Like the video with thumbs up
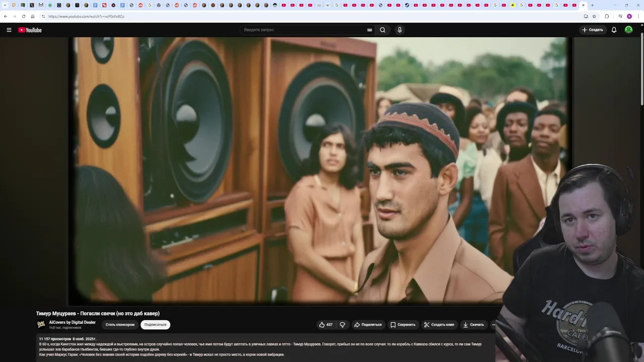 coord(326,325)
